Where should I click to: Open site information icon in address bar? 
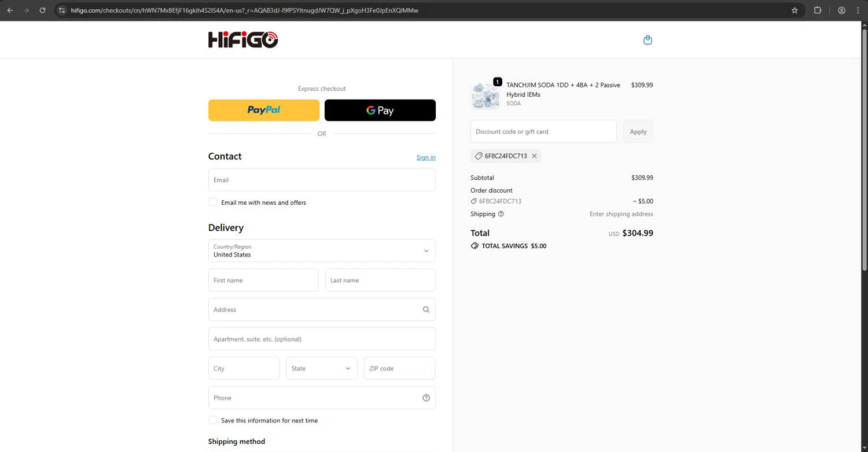pyautogui.click(x=62, y=10)
